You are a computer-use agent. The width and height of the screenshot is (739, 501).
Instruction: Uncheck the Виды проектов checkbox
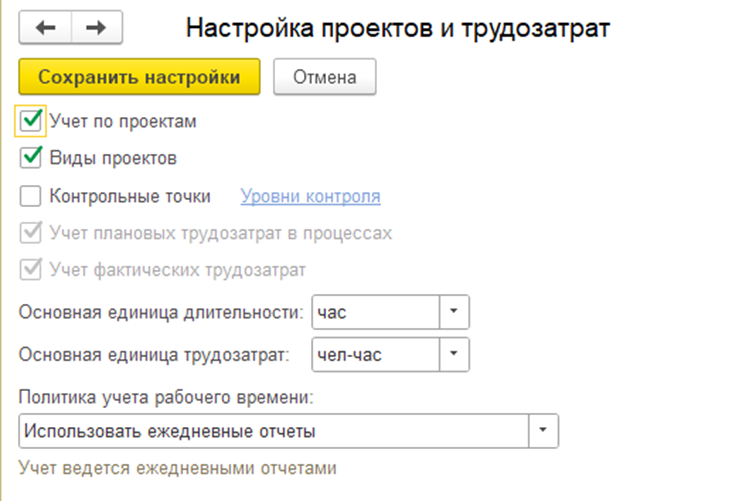(31, 158)
